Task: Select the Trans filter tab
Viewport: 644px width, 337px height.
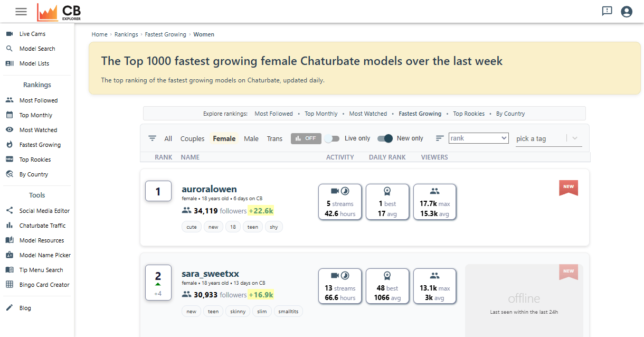Action: (274, 138)
